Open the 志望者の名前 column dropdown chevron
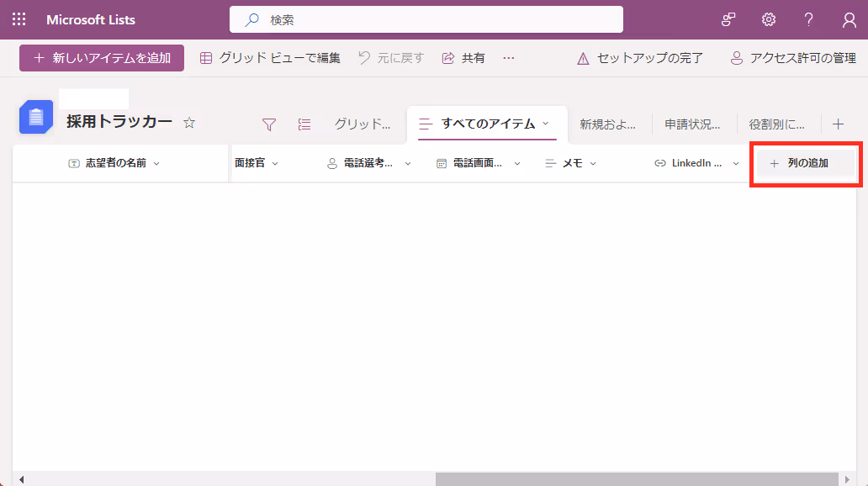The width and height of the screenshot is (868, 486). click(156, 163)
